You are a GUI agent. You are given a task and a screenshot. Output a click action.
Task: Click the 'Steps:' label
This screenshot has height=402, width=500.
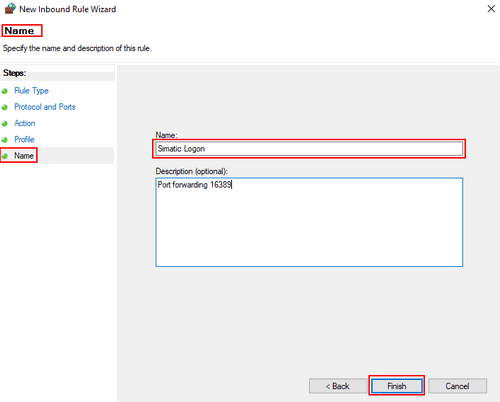[14, 73]
